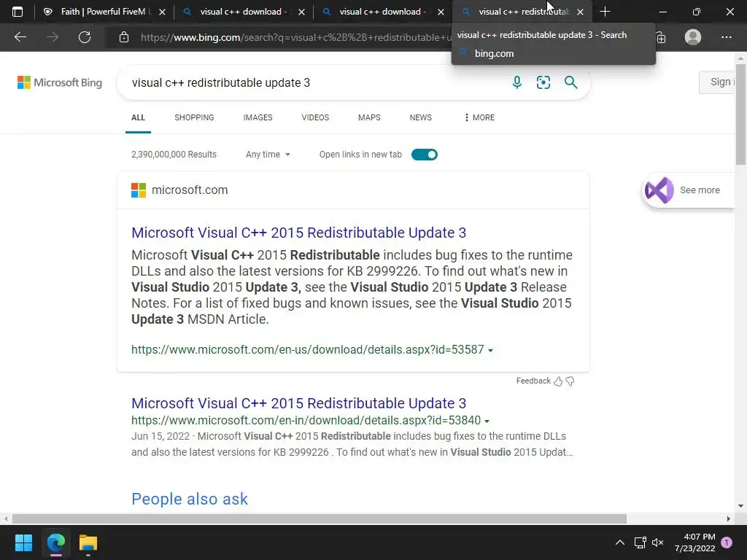The width and height of the screenshot is (747, 560).
Task: View site information lock icon
Action: (124, 37)
